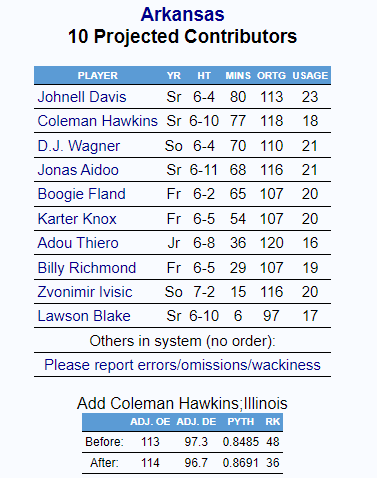377x478 pixels.
Task: Open Billy Richmond player page
Action: 87,268
